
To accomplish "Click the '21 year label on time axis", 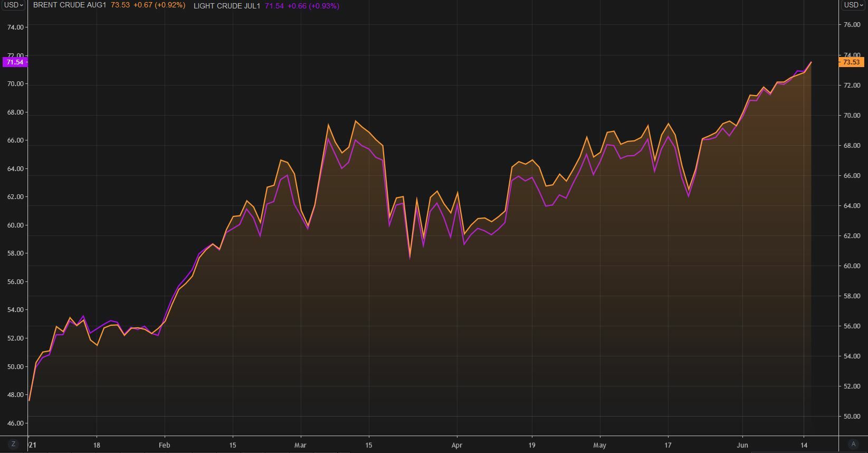I will point(32,445).
